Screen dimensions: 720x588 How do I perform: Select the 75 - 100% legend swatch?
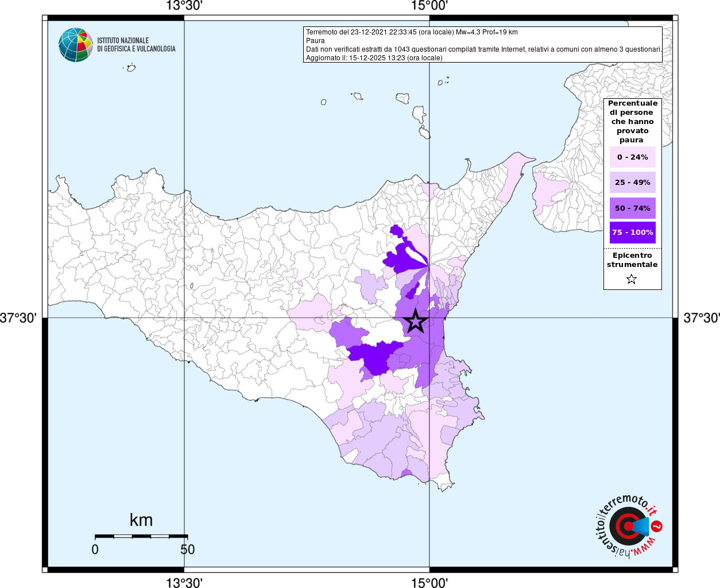(632, 232)
